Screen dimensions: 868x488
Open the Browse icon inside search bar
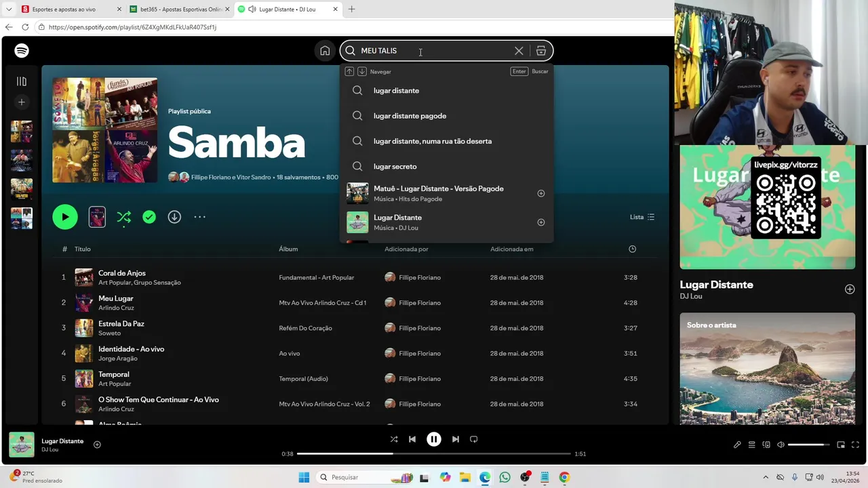[x=540, y=51]
